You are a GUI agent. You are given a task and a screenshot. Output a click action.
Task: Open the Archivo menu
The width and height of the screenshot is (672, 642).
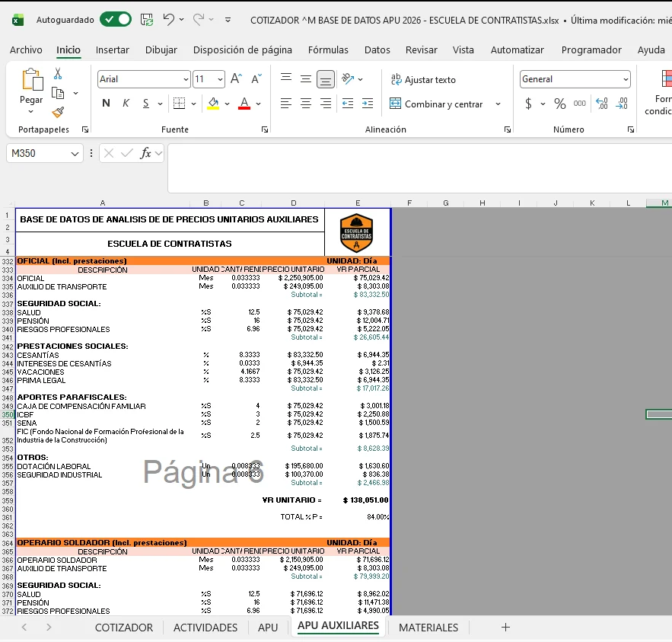coord(26,50)
